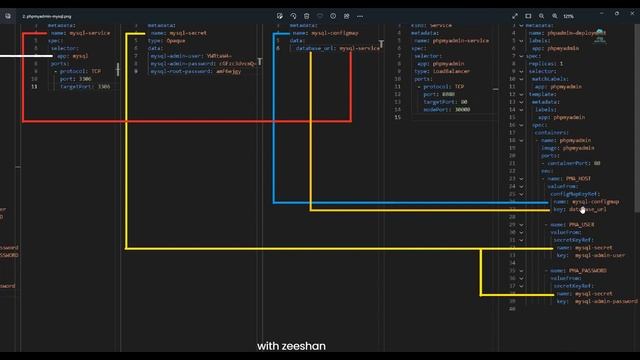Click the 'key: mysql-admin-password' line

597,302
